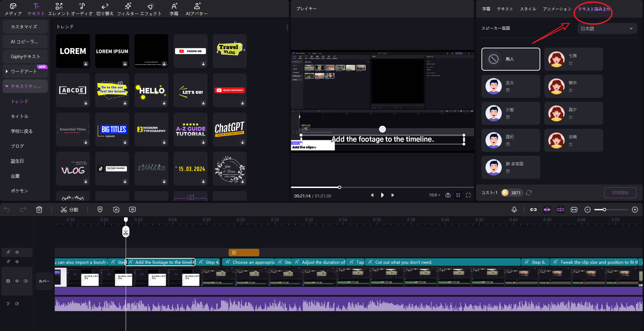The width and height of the screenshot is (644, 331).
Task: Switch to the テキスト読み上げ tab
Action: [x=594, y=9]
